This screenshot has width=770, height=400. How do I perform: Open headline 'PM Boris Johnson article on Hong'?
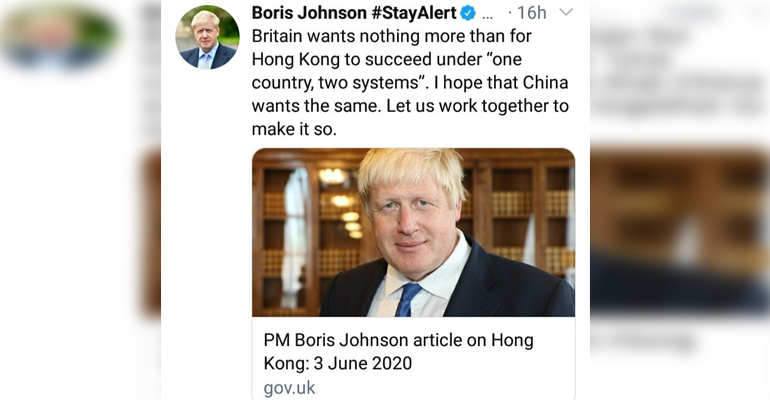click(x=398, y=340)
